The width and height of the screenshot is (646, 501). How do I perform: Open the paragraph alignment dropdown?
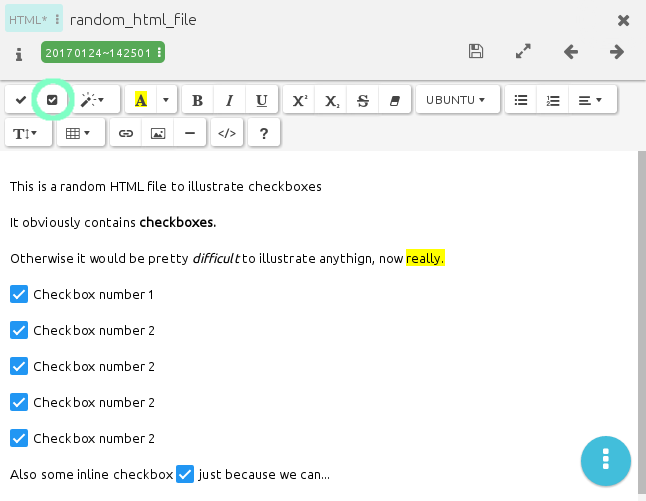coord(590,100)
